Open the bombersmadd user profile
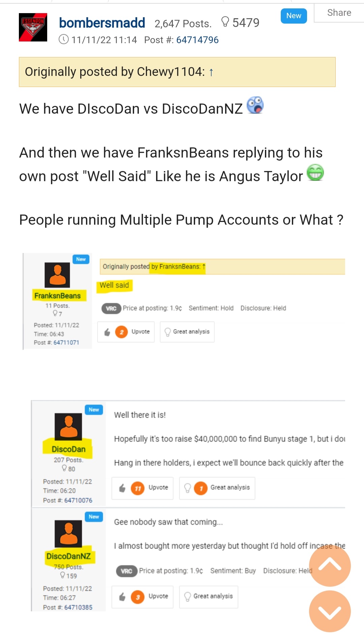Image resolution: width=364 pixels, height=634 pixels. pos(102,23)
